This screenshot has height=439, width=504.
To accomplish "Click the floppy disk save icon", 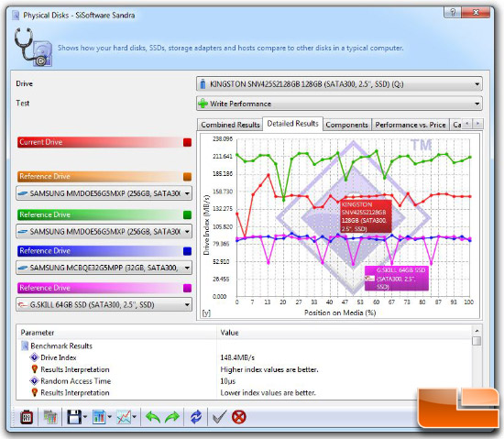I will (74, 417).
